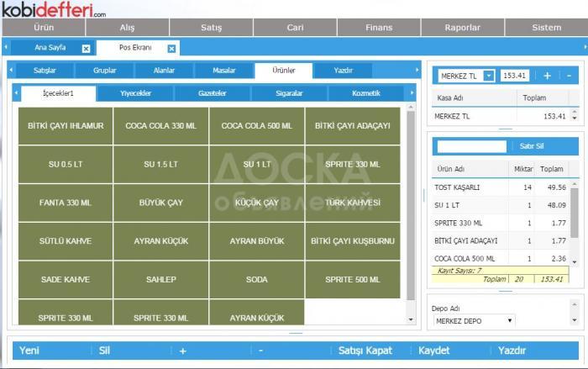The width and height of the screenshot is (588, 369).
Task: Click the search field next to Satır Sil
Action: coord(471,146)
